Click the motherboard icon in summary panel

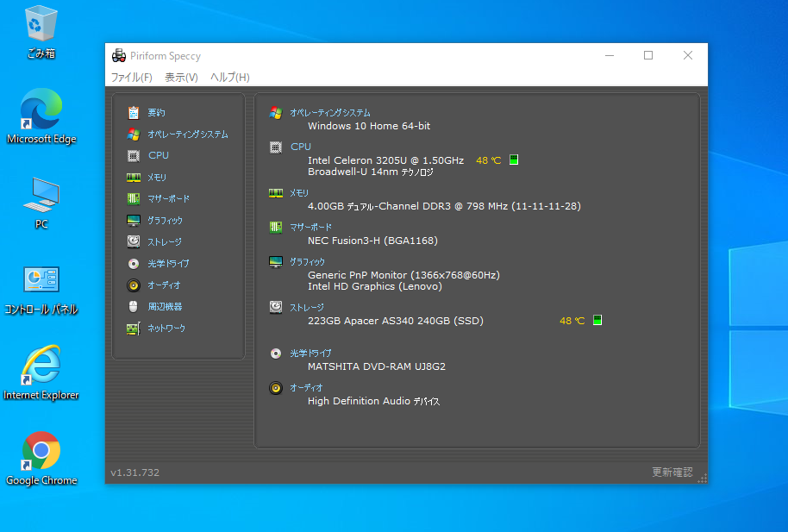coord(275,228)
